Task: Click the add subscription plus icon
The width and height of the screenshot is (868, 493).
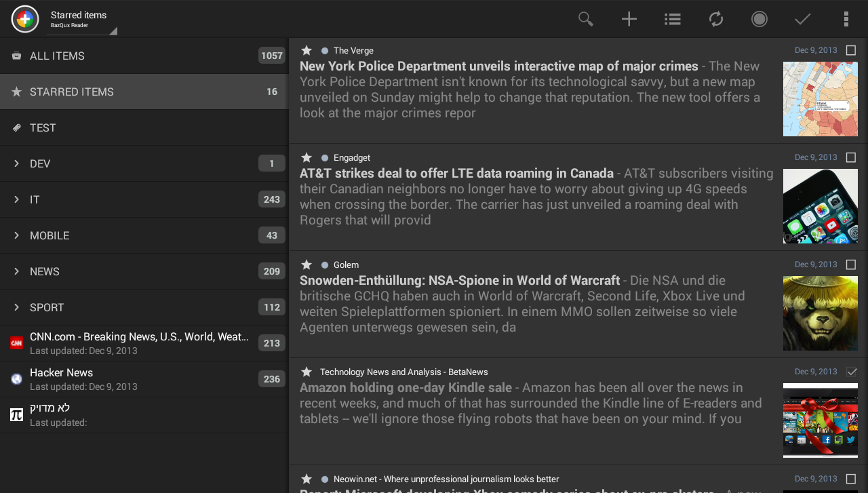Action: pos(629,19)
